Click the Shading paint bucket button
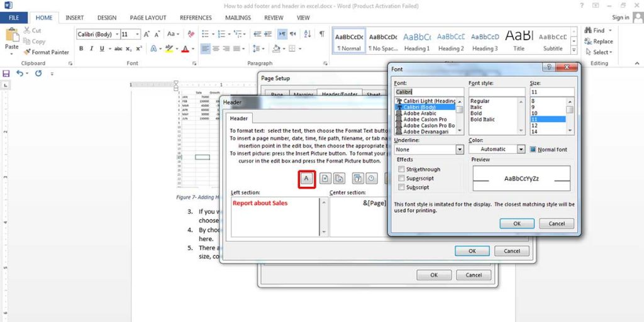Image resolution: width=644 pixels, height=322 pixels. tap(277, 48)
